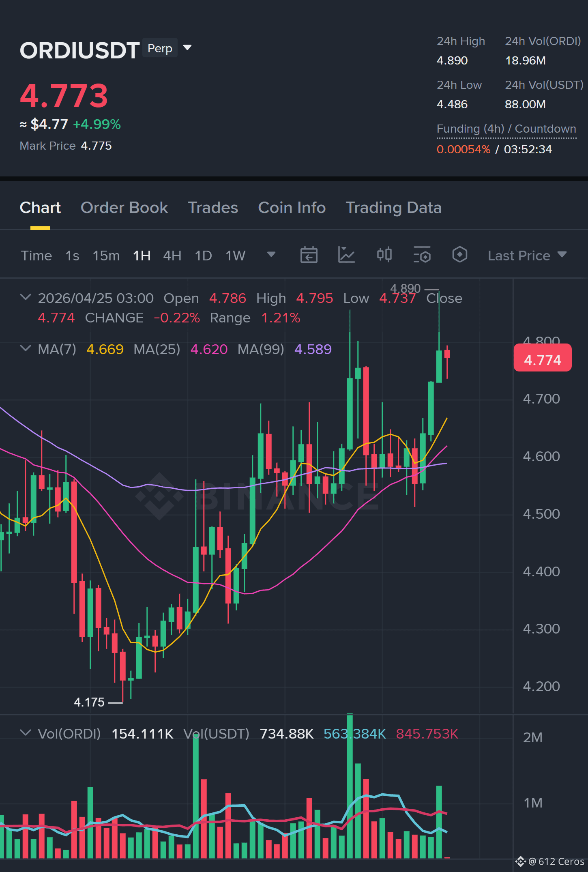
Task: Switch interval to 15m
Action: pyautogui.click(x=106, y=256)
